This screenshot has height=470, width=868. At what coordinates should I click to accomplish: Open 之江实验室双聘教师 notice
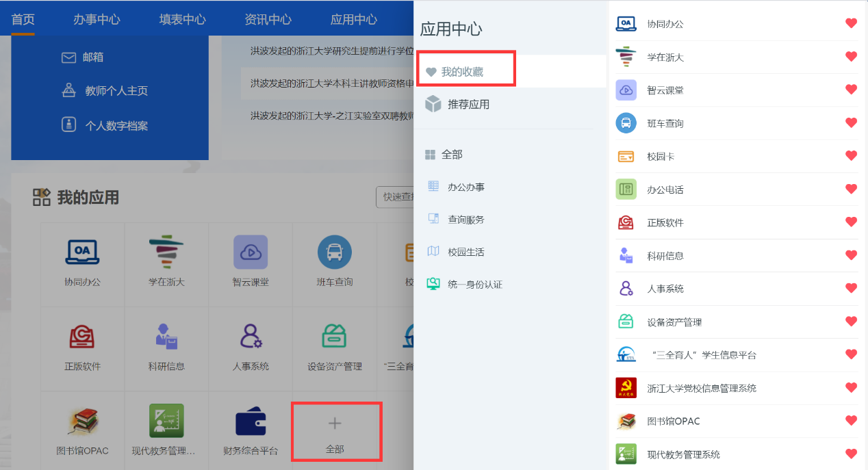(332, 116)
